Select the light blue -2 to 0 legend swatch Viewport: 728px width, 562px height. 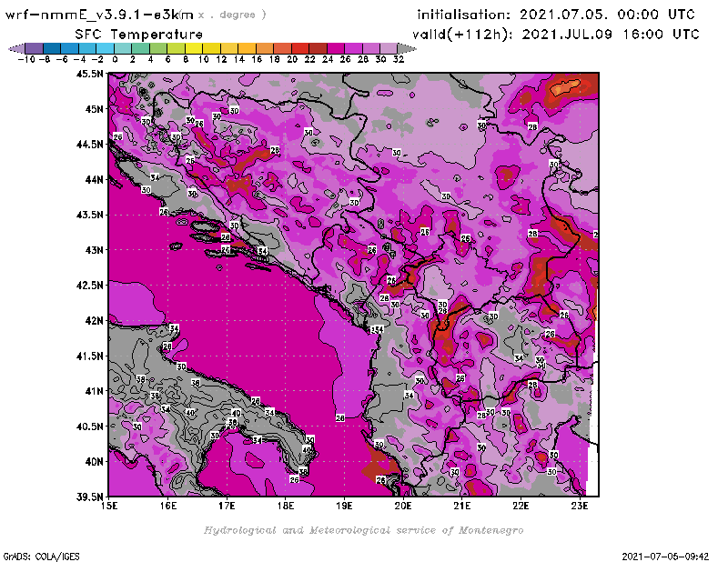pos(106,48)
